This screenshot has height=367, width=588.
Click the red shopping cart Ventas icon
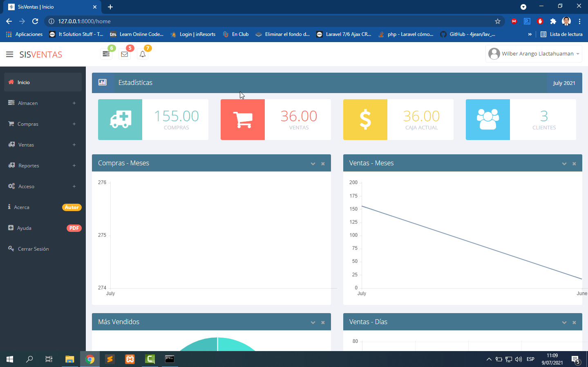243,120
